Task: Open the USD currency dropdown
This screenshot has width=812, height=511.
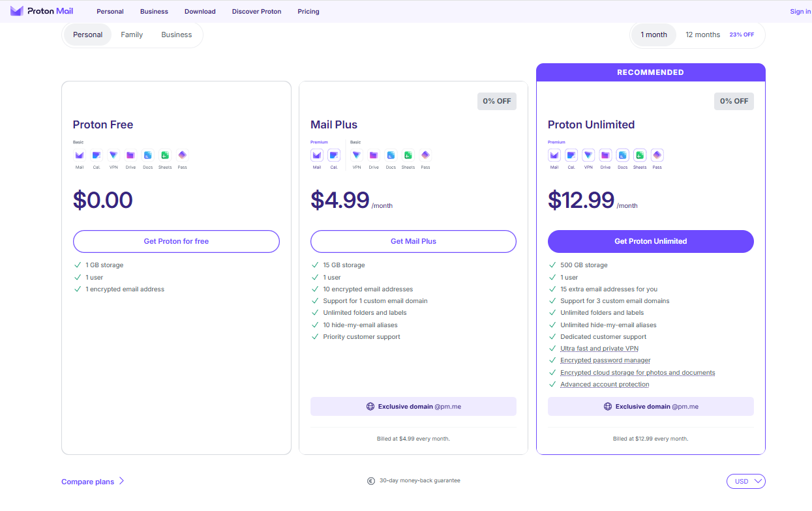Action: [746, 481]
